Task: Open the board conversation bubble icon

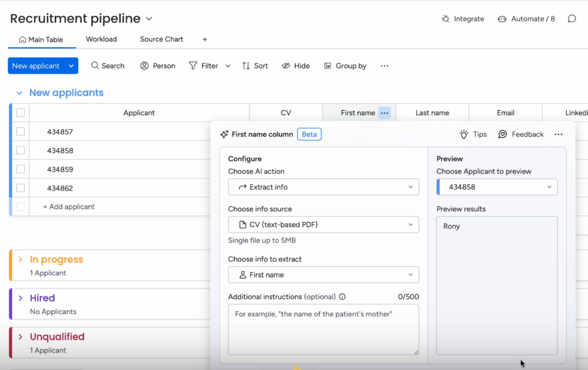Action: tap(572, 19)
